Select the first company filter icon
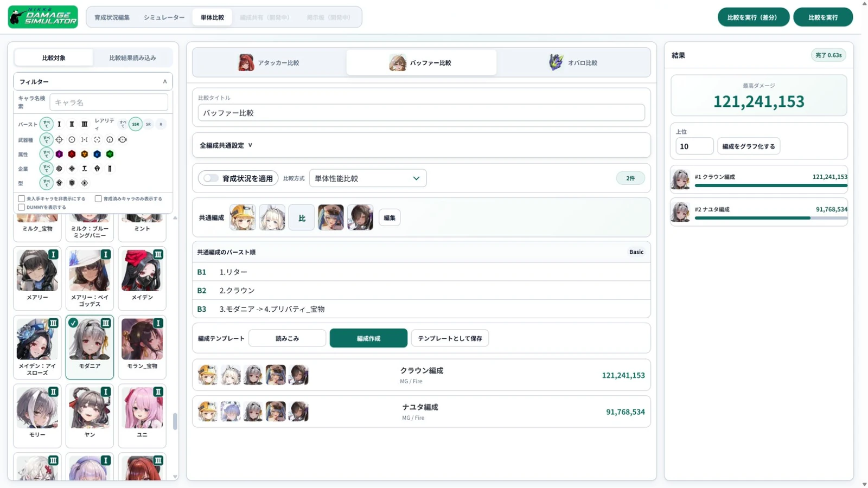868x488 pixels. tap(59, 169)
